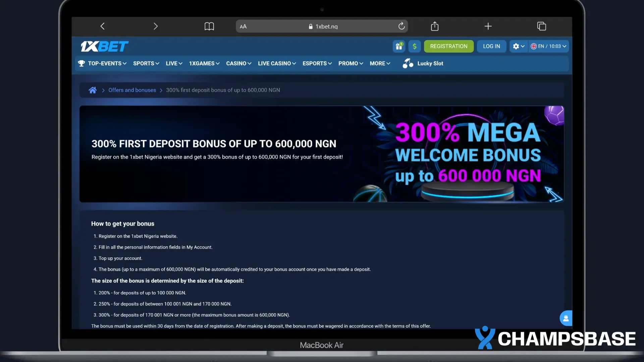644x362 pixels.
Task: Click the UK flag language icon
Action: pyautogui.click(x=534, y=46)
